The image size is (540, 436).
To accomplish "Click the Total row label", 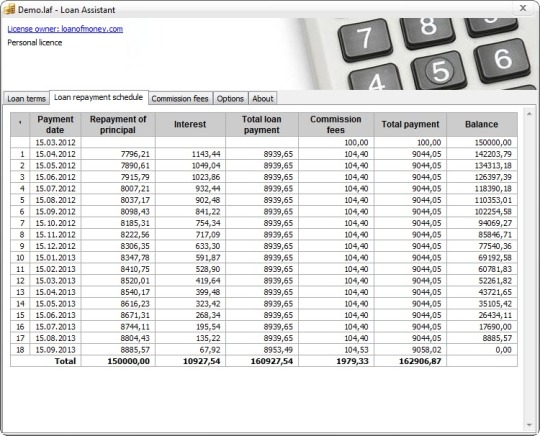I will point(65,361).
